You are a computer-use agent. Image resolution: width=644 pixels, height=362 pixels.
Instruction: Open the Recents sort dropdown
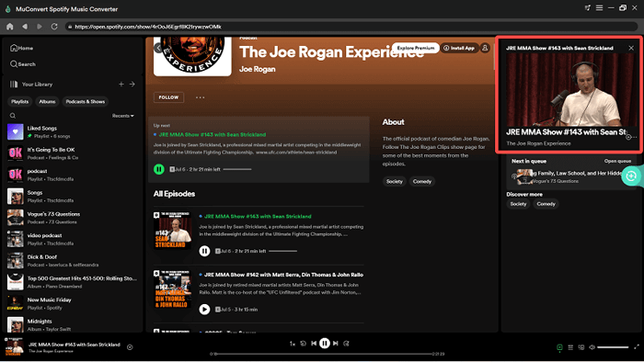(x=122, y=116)
